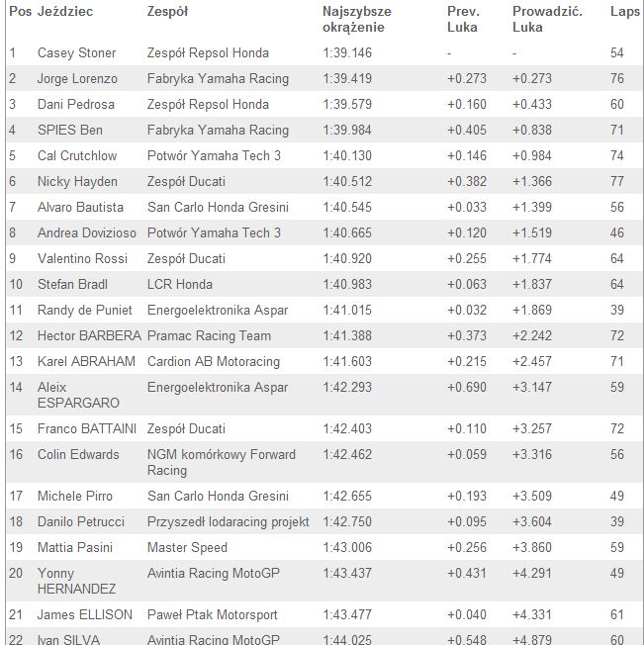This screenshot has width=644, height=645.
Task: Click the Pramac Racing Team cell
Action: click(209, 336)
